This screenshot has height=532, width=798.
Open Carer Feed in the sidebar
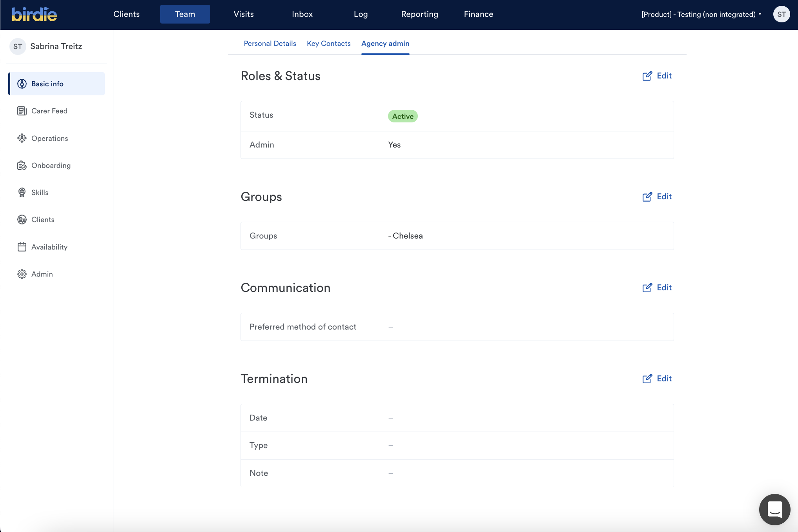point(56,111)
